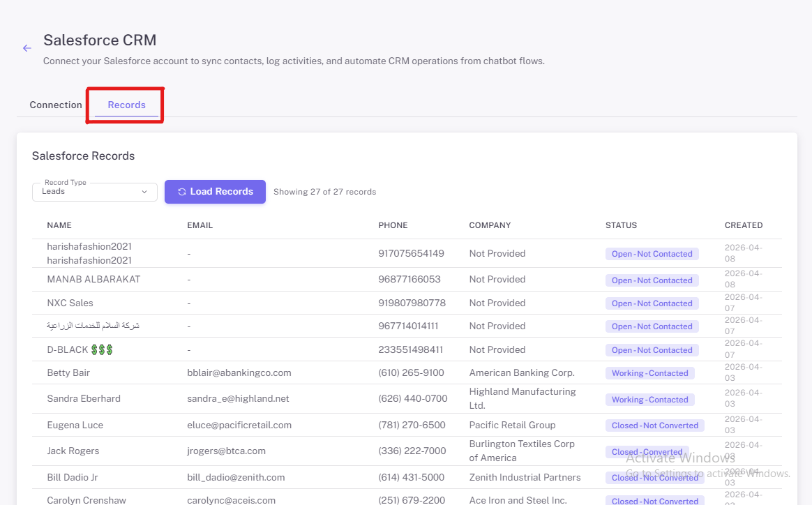Select the Carolyn Crenshaw lead name
This screenshot has width=812, height=505.
[87, 500]
